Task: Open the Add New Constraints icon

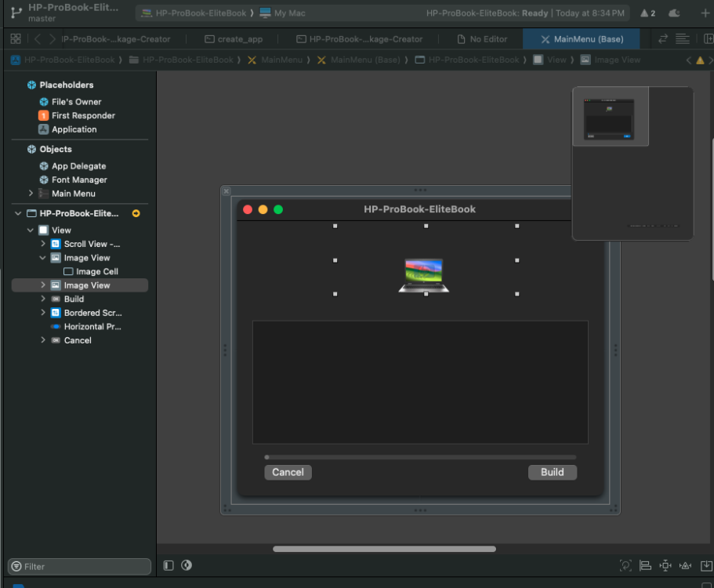Action: point(665,565)
